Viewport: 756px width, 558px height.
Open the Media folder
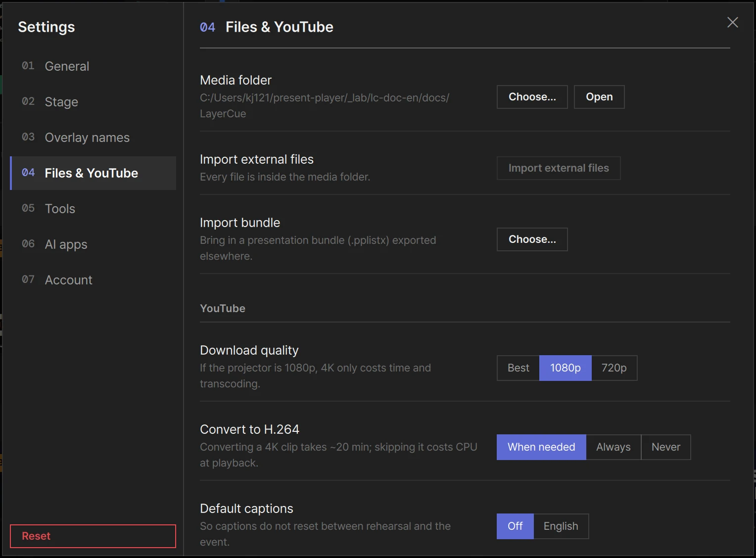point(599,97)
